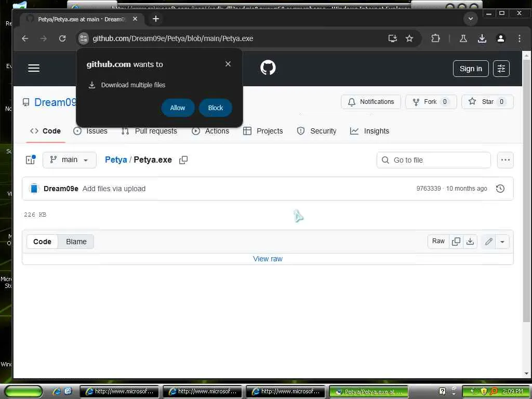Open the Chrome profile avatar

click(x=500, y=38)
